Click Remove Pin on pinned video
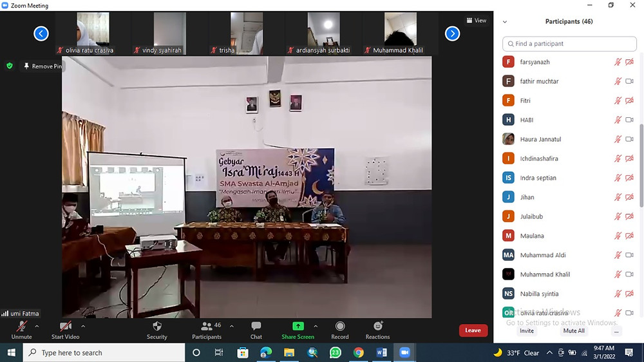 point(43,66)
